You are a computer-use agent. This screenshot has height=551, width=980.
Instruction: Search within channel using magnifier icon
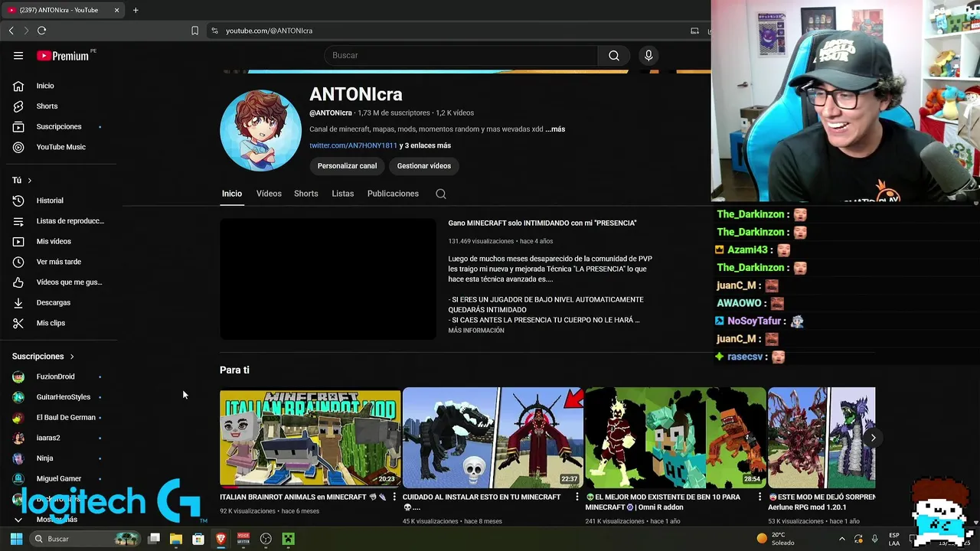(441, 194)
